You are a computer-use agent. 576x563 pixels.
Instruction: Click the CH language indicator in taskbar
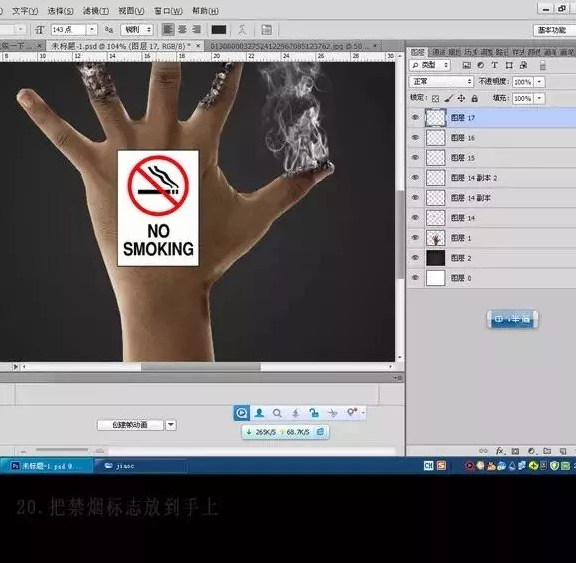tap(429, 466)
